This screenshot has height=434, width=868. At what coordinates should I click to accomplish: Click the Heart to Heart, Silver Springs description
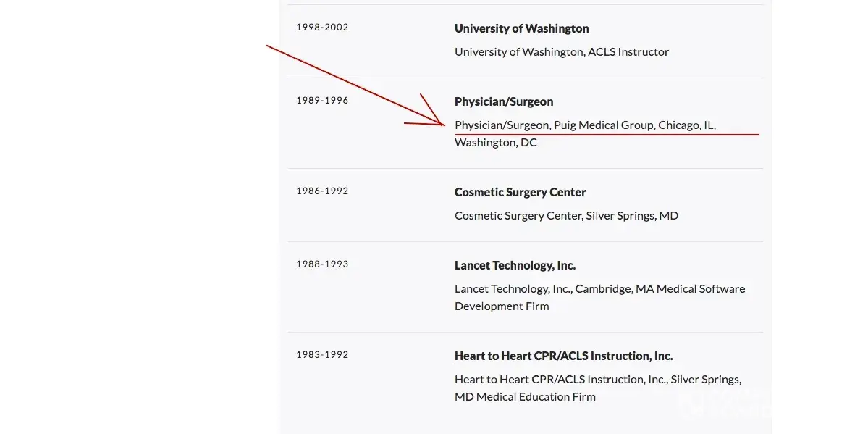(597, 379)
